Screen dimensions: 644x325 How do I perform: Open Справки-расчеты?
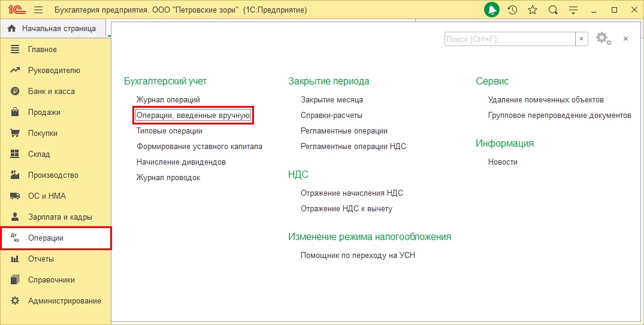331,116
